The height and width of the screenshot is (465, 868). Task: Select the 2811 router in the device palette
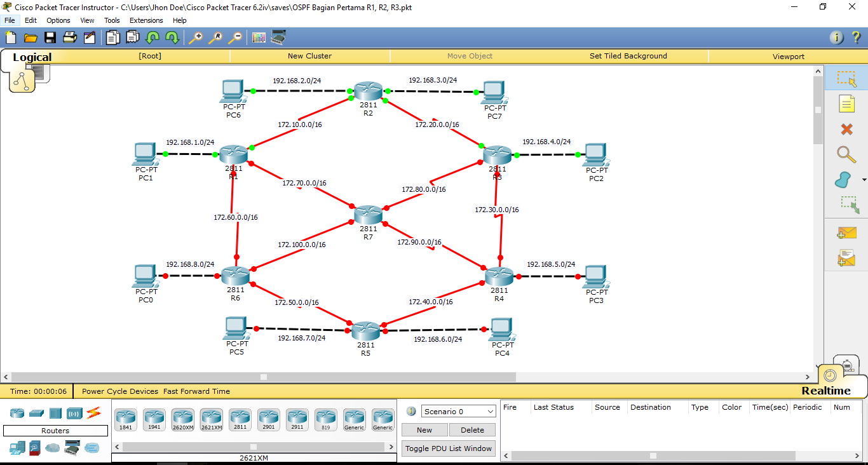[x=240, y=419]
